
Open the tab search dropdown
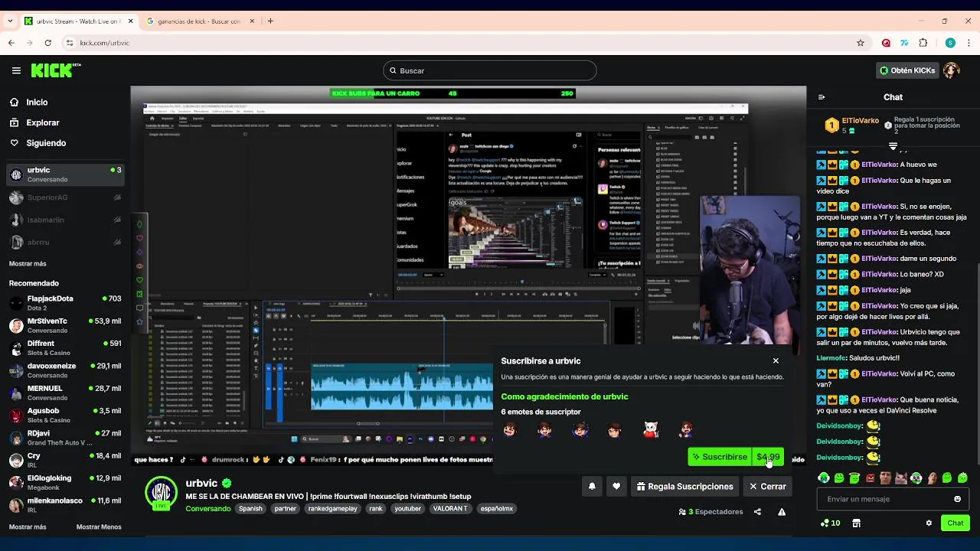[x=9, y=21]
